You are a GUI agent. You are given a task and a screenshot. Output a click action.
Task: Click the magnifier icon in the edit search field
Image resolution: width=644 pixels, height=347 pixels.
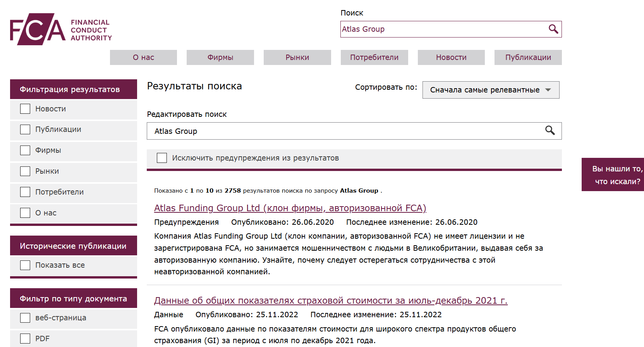tap(550, 130)
